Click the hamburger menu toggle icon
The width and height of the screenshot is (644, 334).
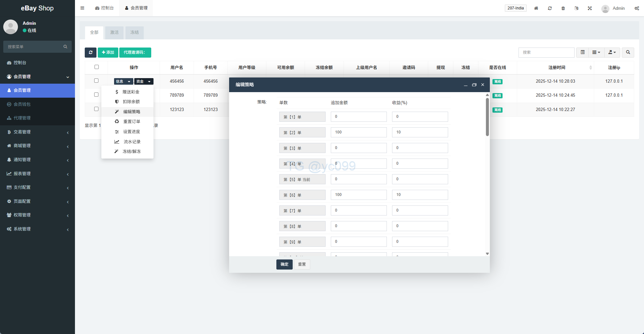tap(82, 8)
